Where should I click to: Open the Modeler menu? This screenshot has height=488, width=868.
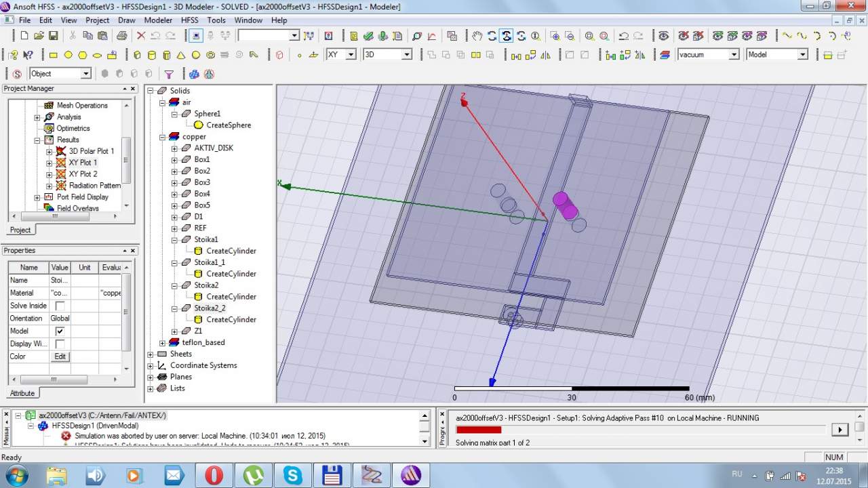[158, 20]
